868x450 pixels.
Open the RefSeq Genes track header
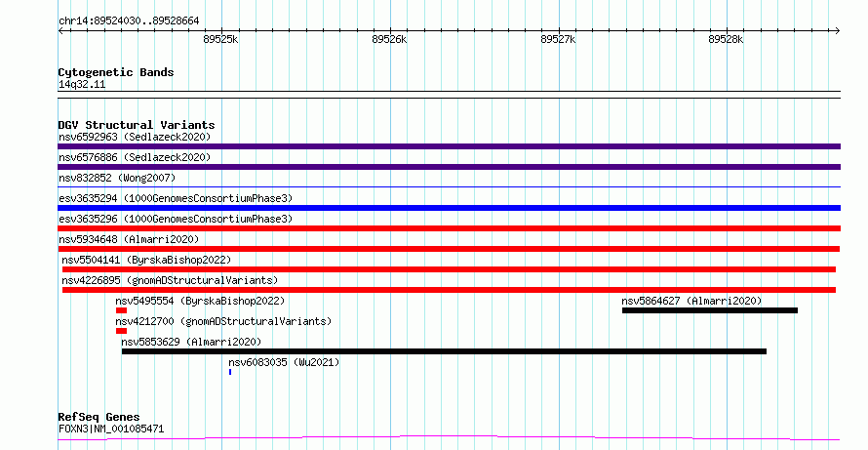(x=99, y=418)
